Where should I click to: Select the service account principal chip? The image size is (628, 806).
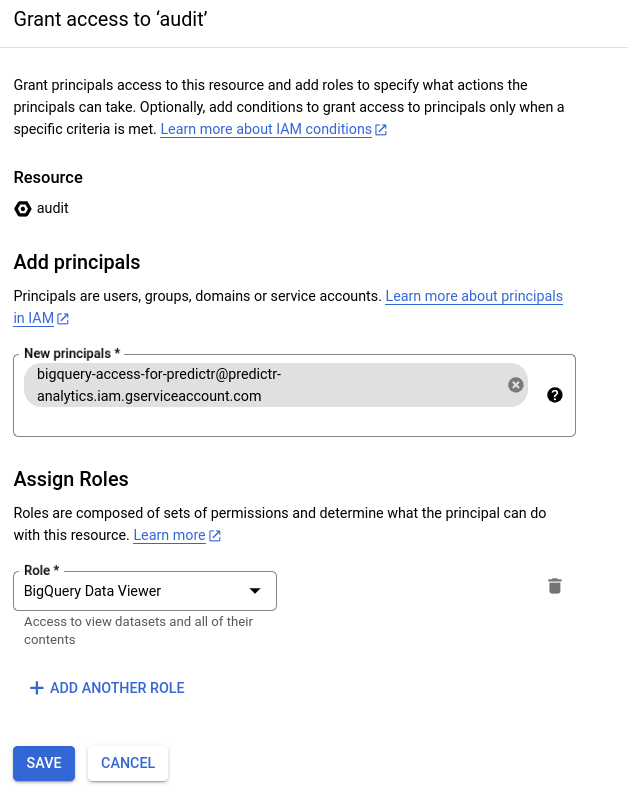[x=266, y=385]
